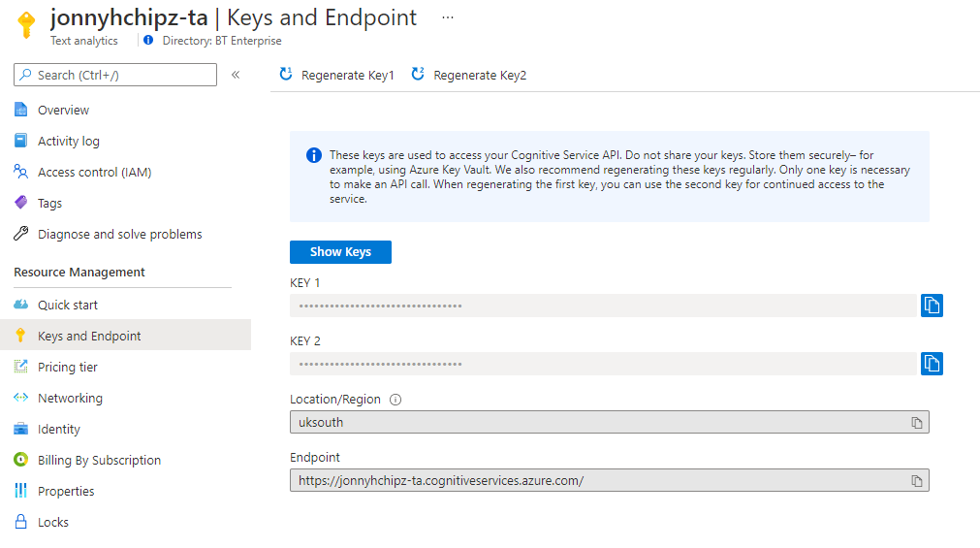Click the Location/Region info icon
Screen dimensions: 980x548
click(x=395, y=400)
